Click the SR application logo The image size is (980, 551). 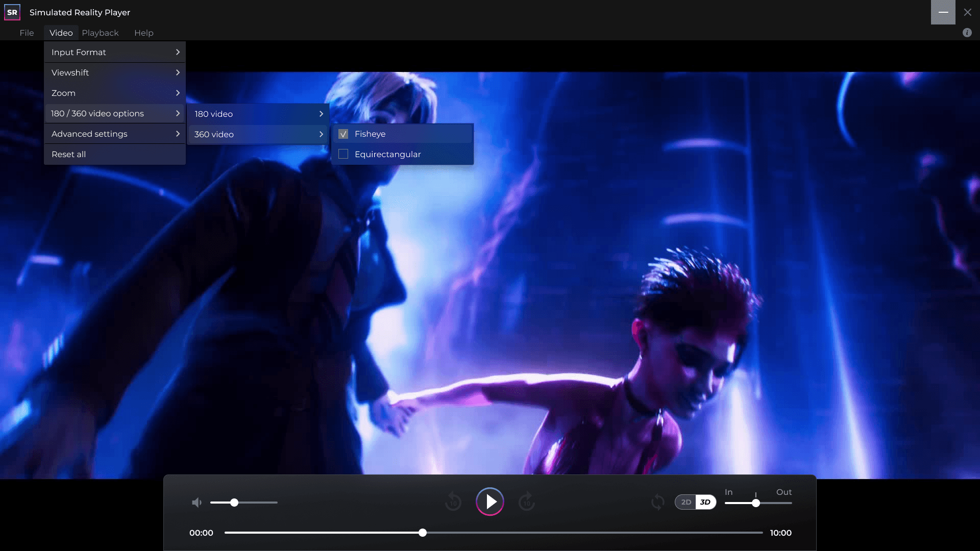tap(12, 12)
